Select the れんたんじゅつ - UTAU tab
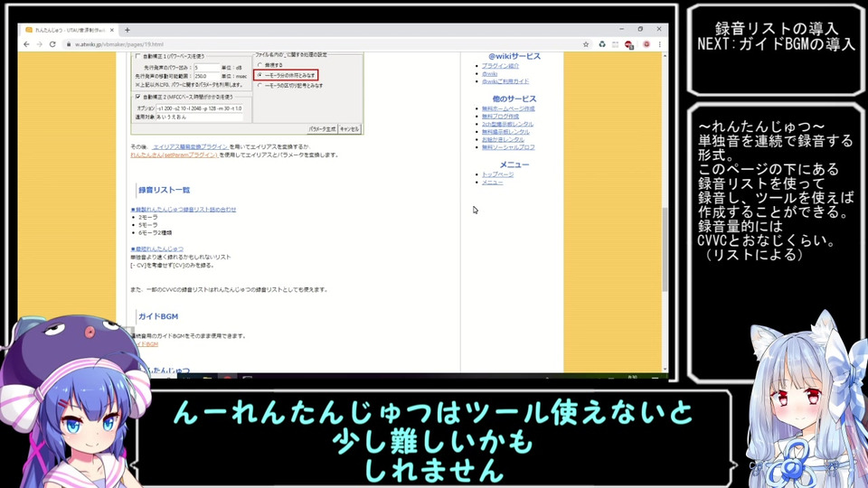The image size is (868, 488). [69, 30]
